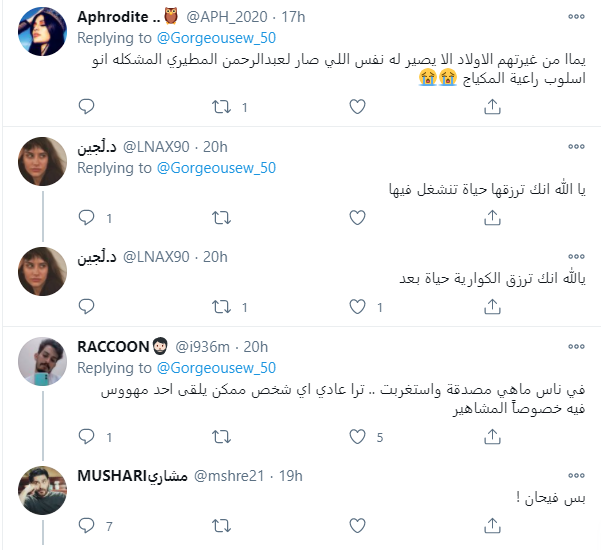The height and width of the screenshot is (550, 601).
Task: Open more options on first د.لجين tweet
Action: (577, 148)
